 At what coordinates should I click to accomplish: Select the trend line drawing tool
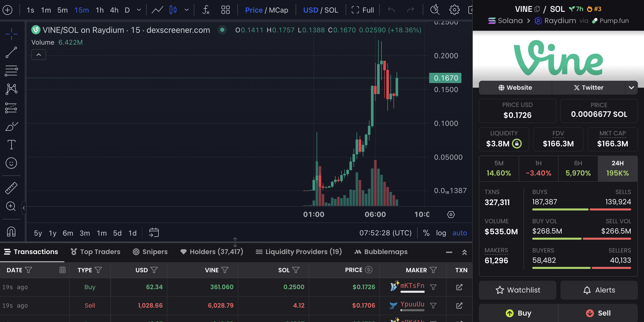(11, 52)
